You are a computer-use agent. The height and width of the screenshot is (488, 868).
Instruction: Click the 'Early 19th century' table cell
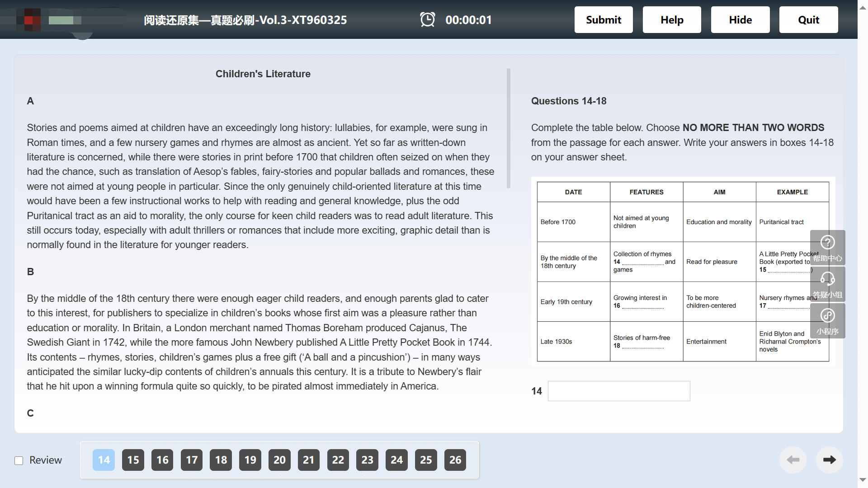click(x=573, y=302)
